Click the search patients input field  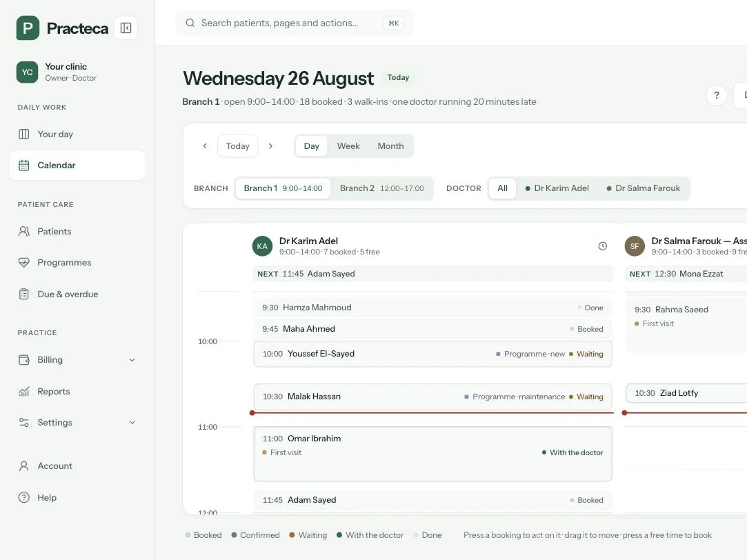click(295, 23)
